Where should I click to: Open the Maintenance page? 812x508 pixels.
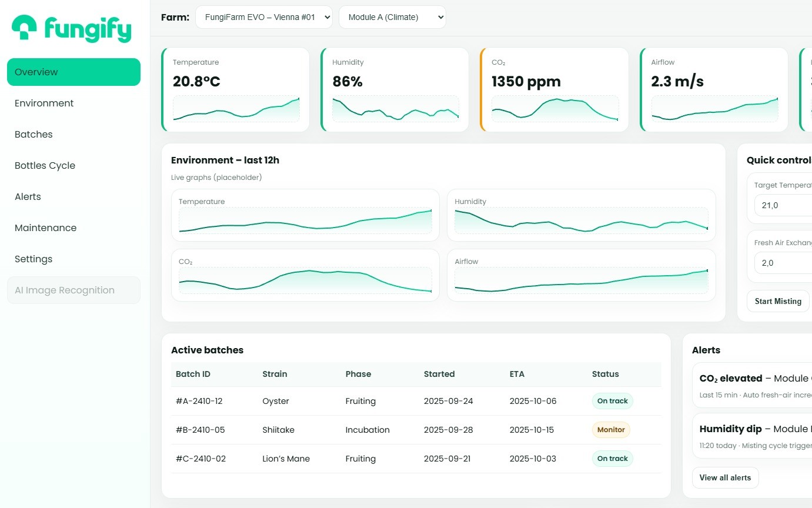[x=45, y=228]
